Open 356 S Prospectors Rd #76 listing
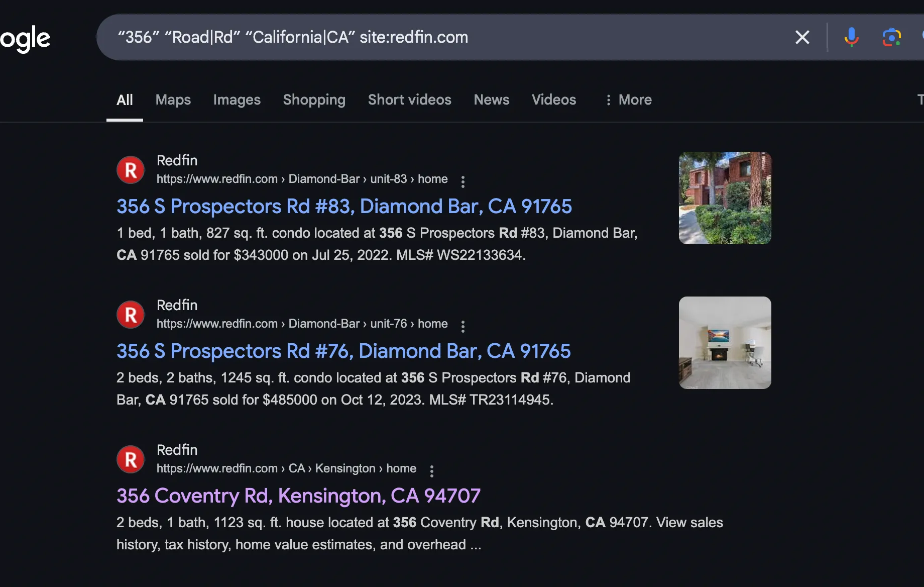Image resolution: width=924 pixels, height=587 pixels. (343, 351)
